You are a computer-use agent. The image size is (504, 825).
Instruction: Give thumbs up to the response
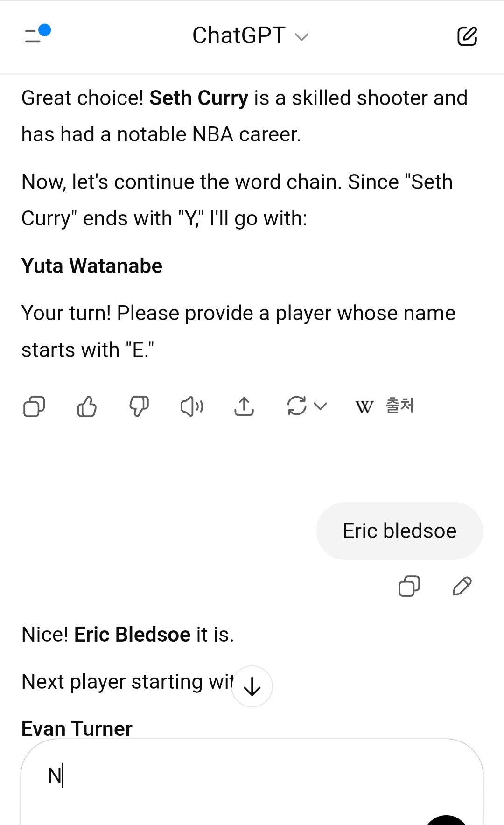(x=87, y=406)
